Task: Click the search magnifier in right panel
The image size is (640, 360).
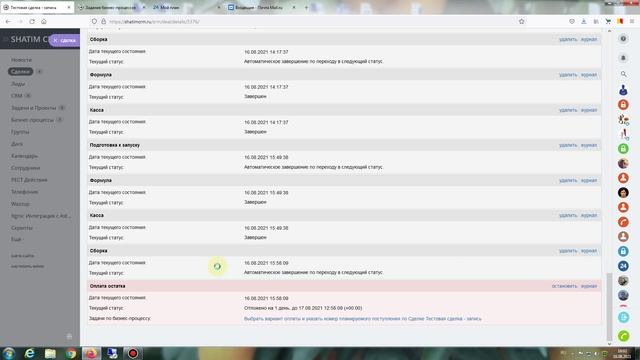Action: click(623, 74)
